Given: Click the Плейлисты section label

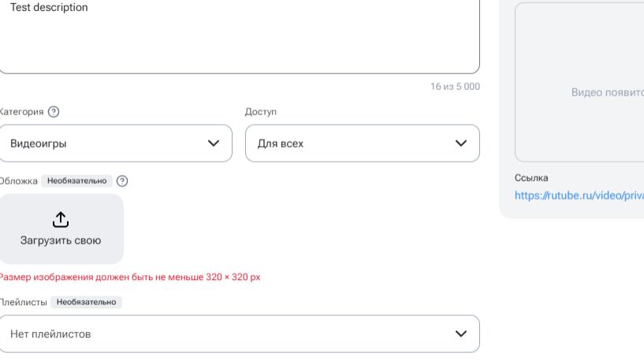Looking at the screenshot, I should coord(24,302).
